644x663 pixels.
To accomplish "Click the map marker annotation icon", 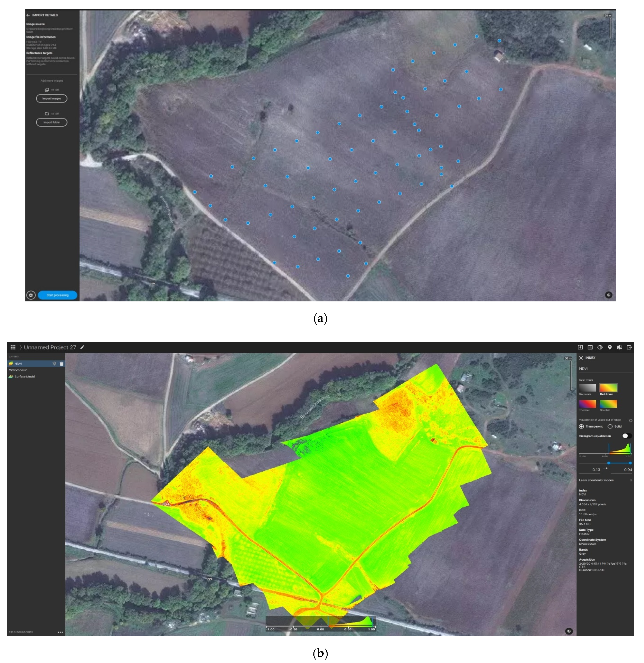I will (x=610, y=347).
